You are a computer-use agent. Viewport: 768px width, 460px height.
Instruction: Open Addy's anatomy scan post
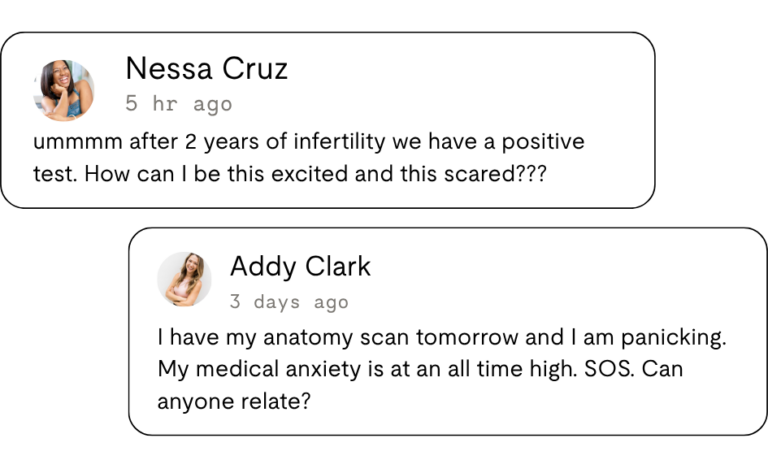[448, 331]
